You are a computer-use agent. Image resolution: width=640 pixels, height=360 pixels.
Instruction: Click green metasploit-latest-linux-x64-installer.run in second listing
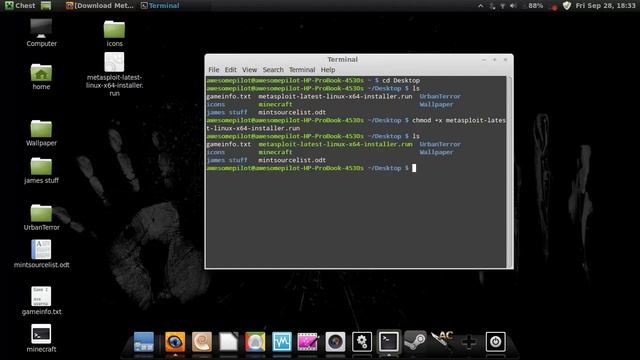(x=335, y=144)
